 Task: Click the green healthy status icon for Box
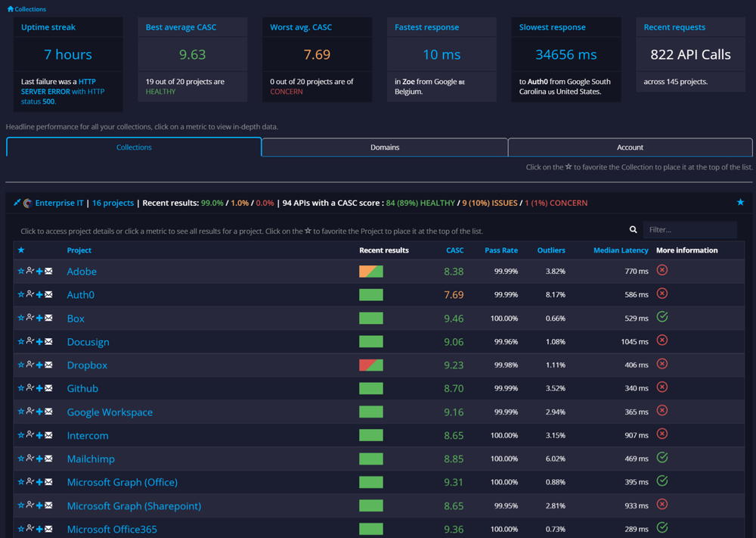[662, 317]
